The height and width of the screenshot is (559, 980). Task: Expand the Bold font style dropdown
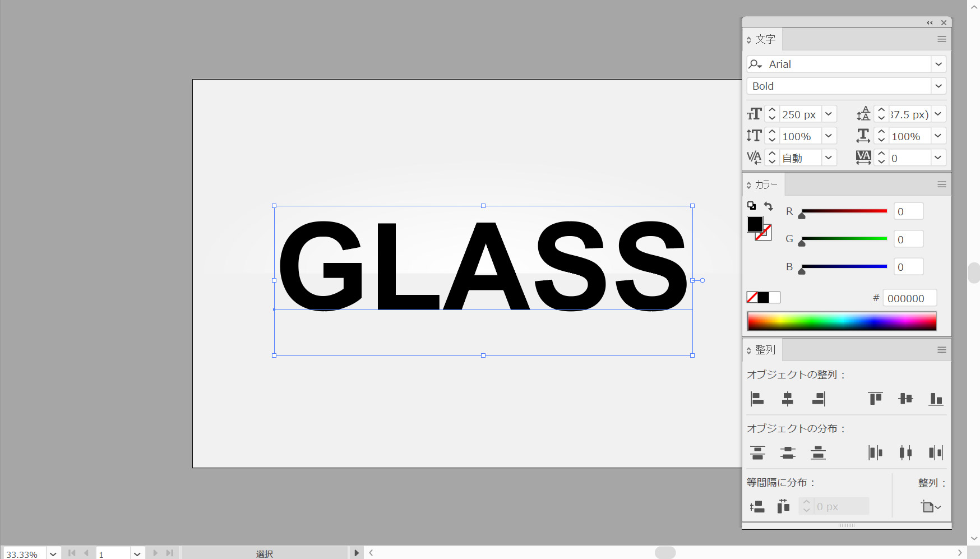click(939, 86)
